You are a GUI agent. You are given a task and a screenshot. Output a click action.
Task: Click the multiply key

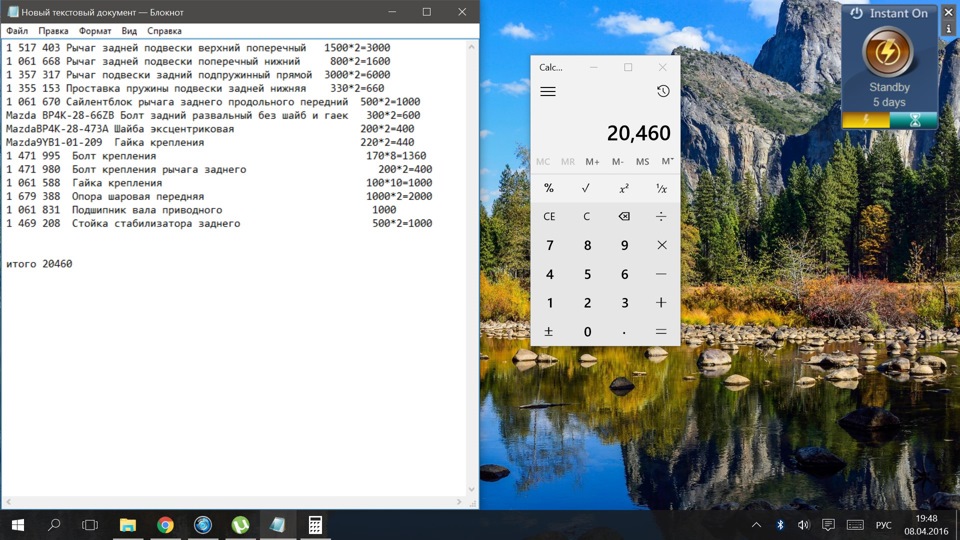(661, 245)
